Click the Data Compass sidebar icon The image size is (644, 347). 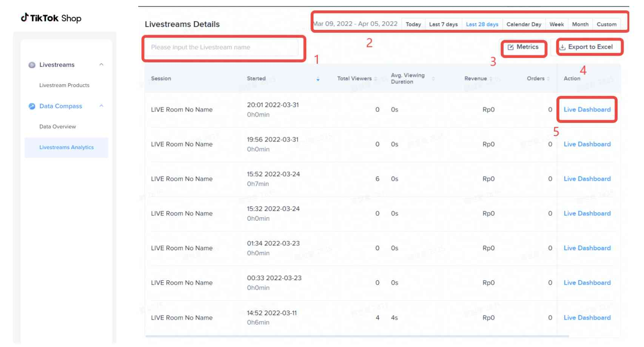click(32, 106)
